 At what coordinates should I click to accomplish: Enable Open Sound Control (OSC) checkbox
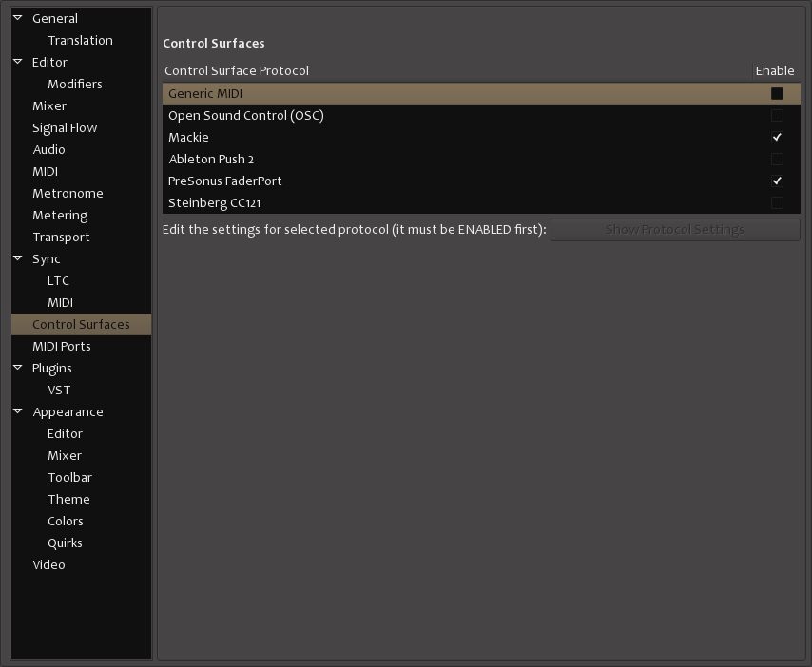click(777, 115)
